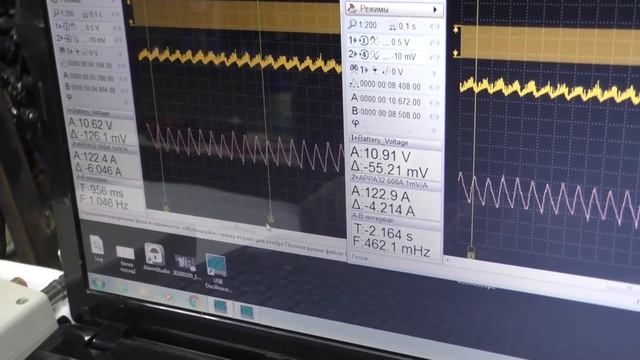Open media player taskbar icon

[x=168, y=296]
